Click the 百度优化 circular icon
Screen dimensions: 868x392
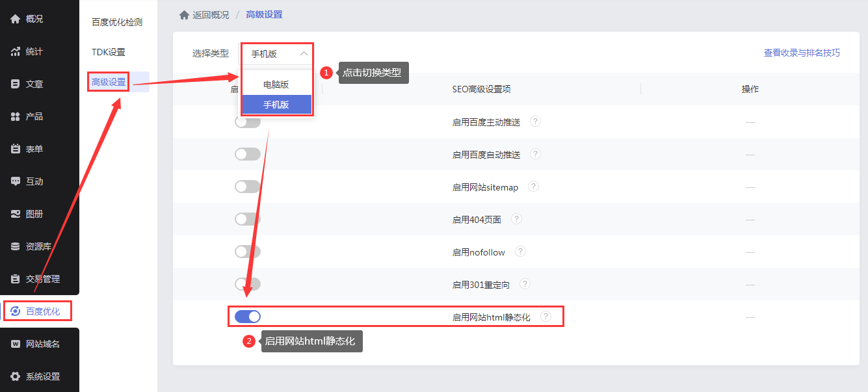16,311
